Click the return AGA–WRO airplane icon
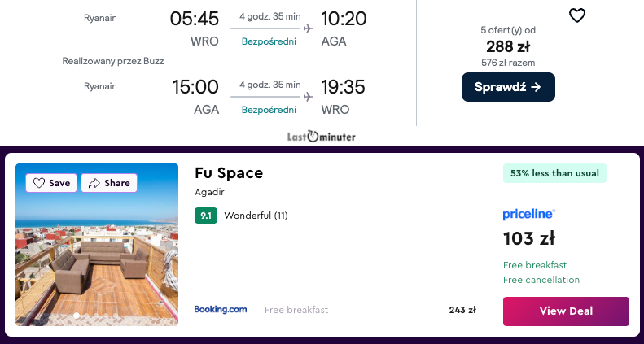This screenshot has width=644, height=344. (308, 96)
